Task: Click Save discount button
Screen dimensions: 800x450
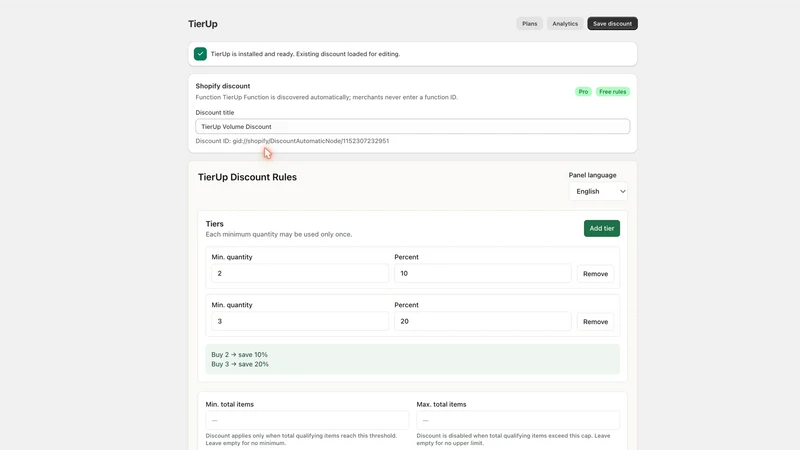Action: point(612,23)
